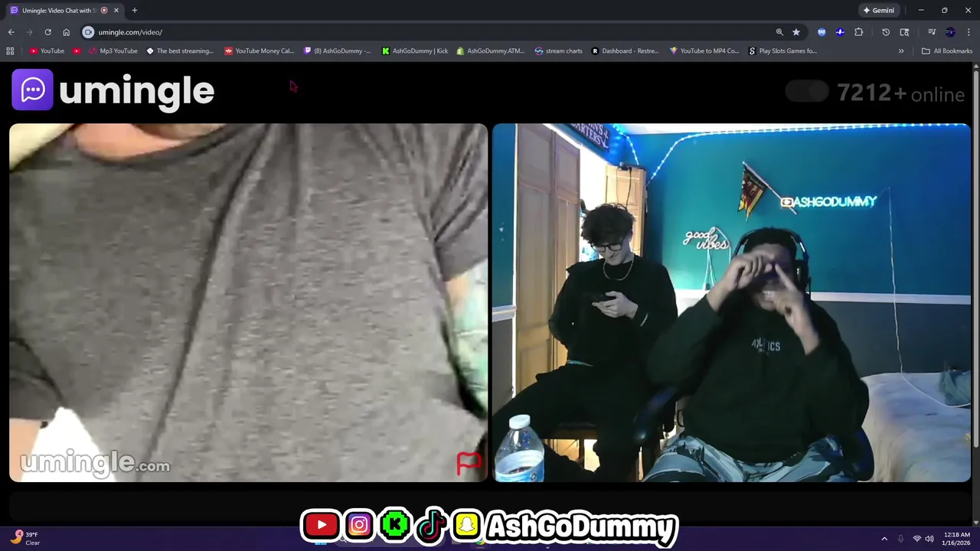980x551 pixels.
Task: Open the home page button
Action: click(x=66, y=32)
